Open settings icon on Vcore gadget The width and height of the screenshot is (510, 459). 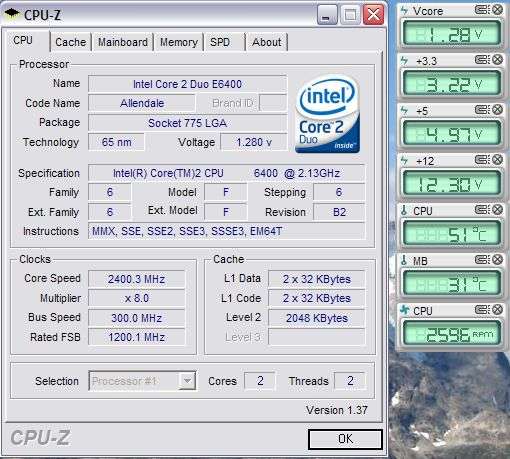[482, 10]
